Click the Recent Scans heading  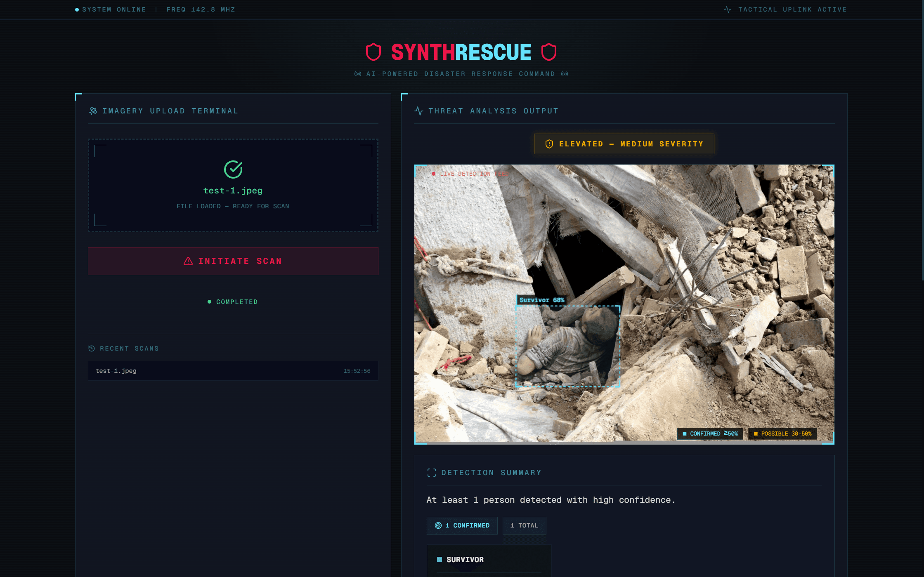[129, 349]
